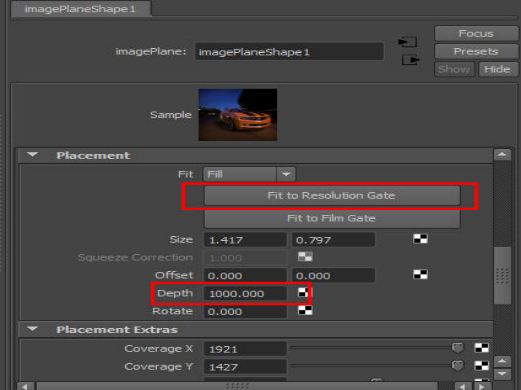This screenshot has width=521, height=390.
Task: Click the output connection arrow icon
Action: (x=411, y=60)
